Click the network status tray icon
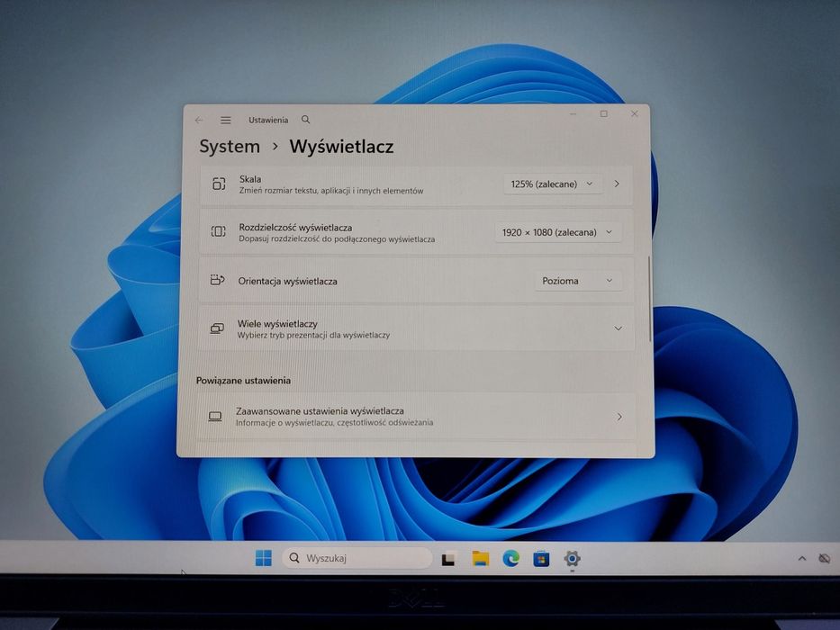Screen dimensions: 840x630 825,559
